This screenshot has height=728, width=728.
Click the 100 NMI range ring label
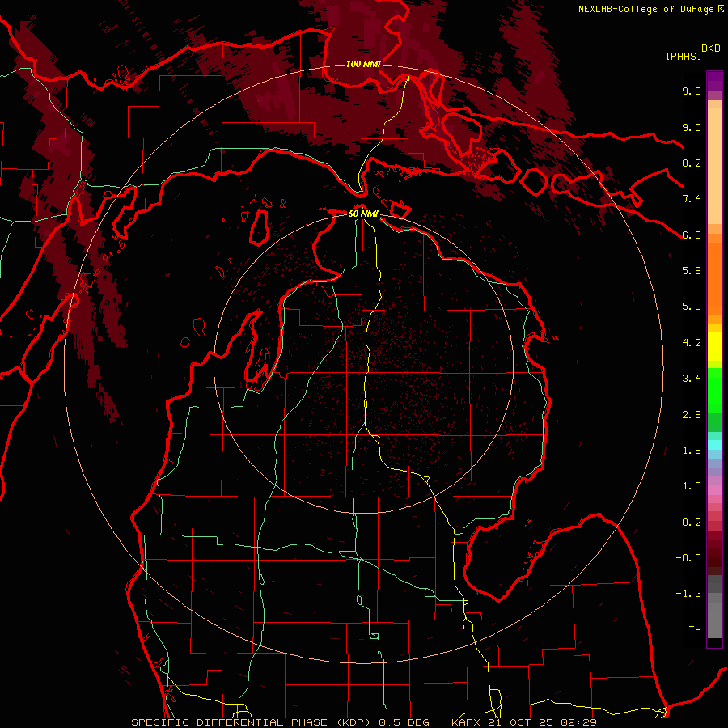(x=363, y=64)
